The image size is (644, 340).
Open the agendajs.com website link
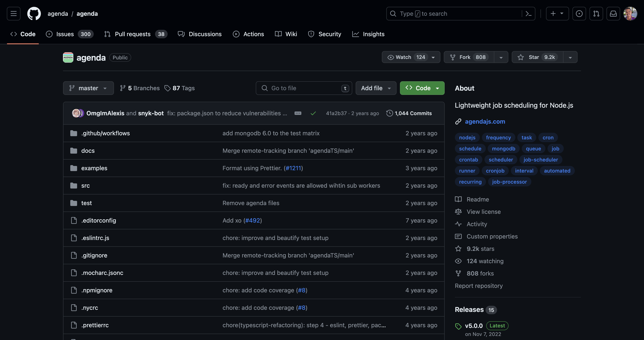click(485, 121)
